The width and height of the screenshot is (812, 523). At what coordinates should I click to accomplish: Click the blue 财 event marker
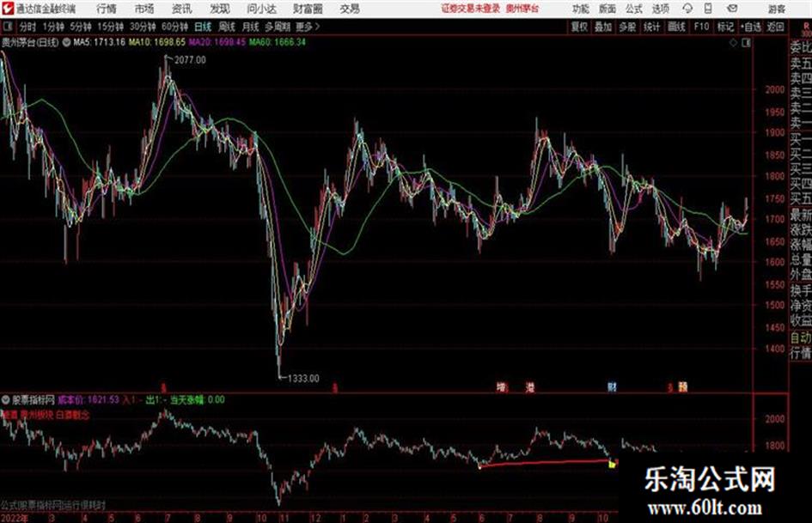(x=612, y=386)
